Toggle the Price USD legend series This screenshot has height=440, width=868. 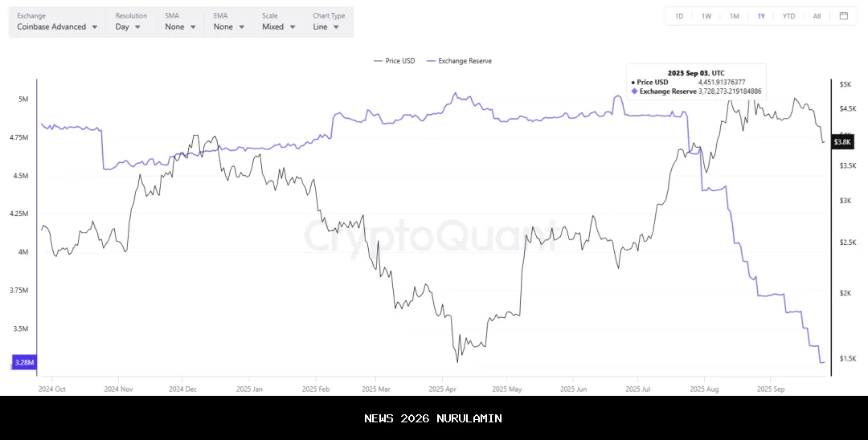395,61
